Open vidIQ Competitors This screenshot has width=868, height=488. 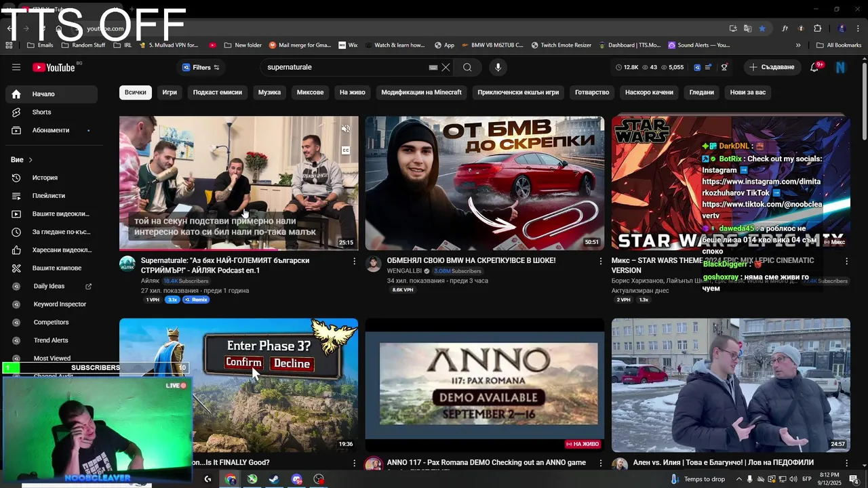pyautogui.click(x=52, y=322)
